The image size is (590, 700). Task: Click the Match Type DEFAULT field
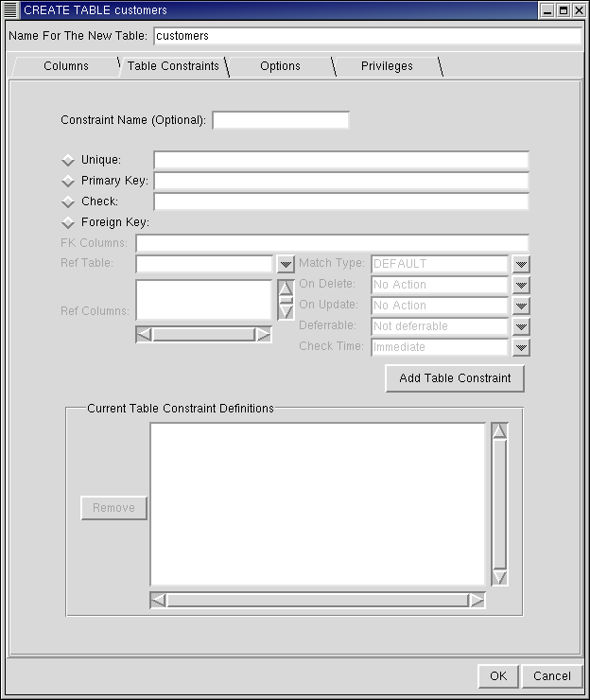coord(440,264)
